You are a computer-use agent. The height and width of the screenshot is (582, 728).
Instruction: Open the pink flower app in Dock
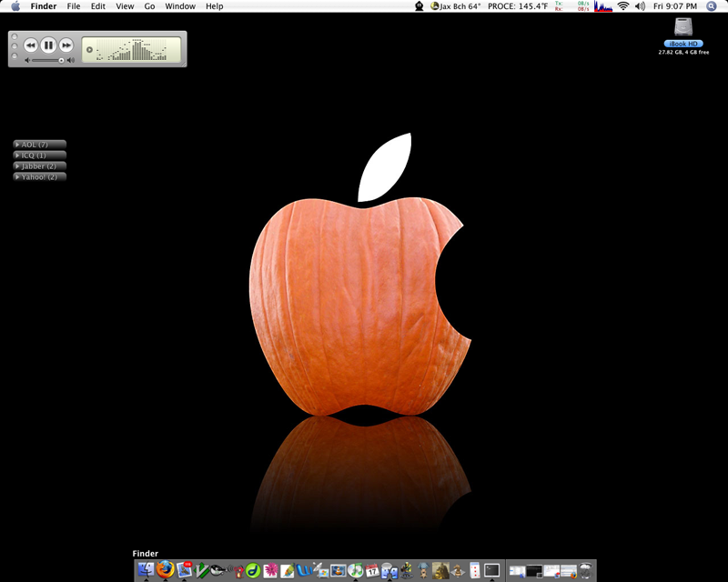pyautogui.click(x=270, y=570)
